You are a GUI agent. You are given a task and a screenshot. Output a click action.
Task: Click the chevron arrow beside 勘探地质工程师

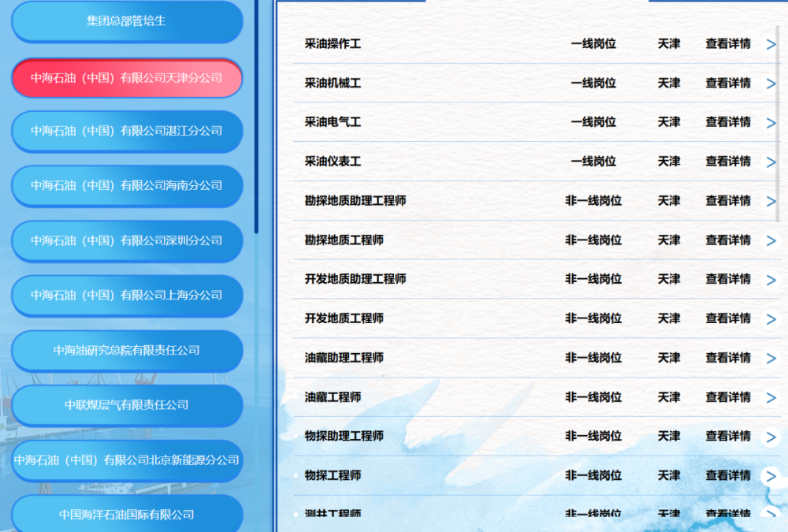pos(771,240)
